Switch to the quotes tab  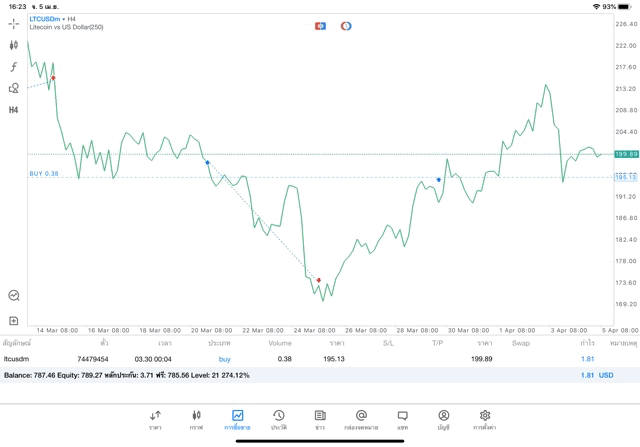[x=155, y=420]
